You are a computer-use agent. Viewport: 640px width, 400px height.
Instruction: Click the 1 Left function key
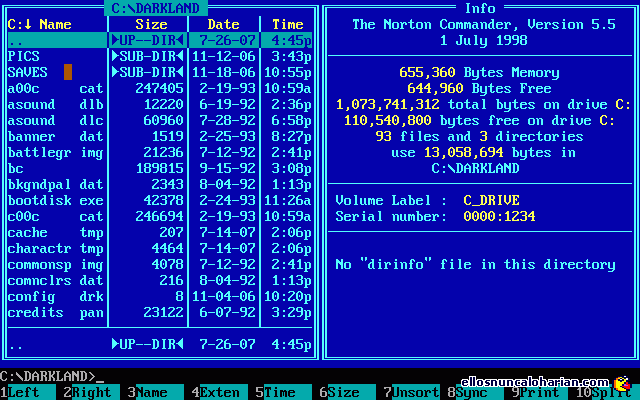[27, 393]
